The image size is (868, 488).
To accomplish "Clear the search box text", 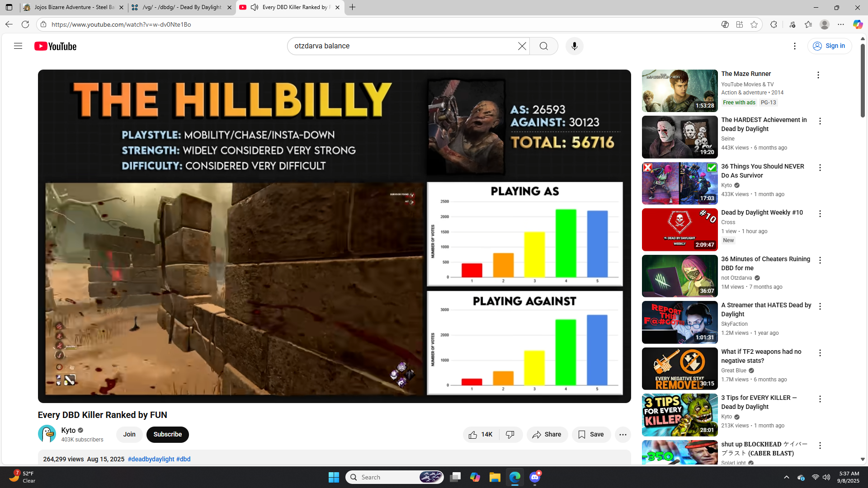I will (x=522, y=46).
